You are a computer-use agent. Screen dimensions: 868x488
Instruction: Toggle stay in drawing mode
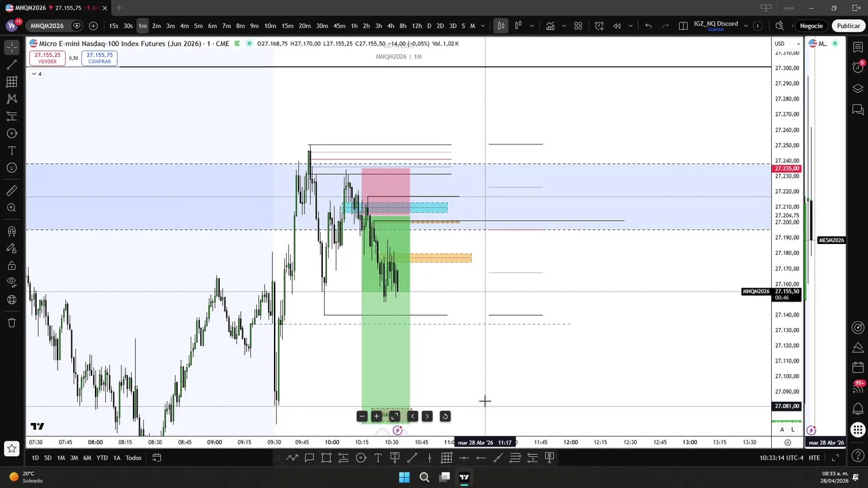tap(12, 248)
